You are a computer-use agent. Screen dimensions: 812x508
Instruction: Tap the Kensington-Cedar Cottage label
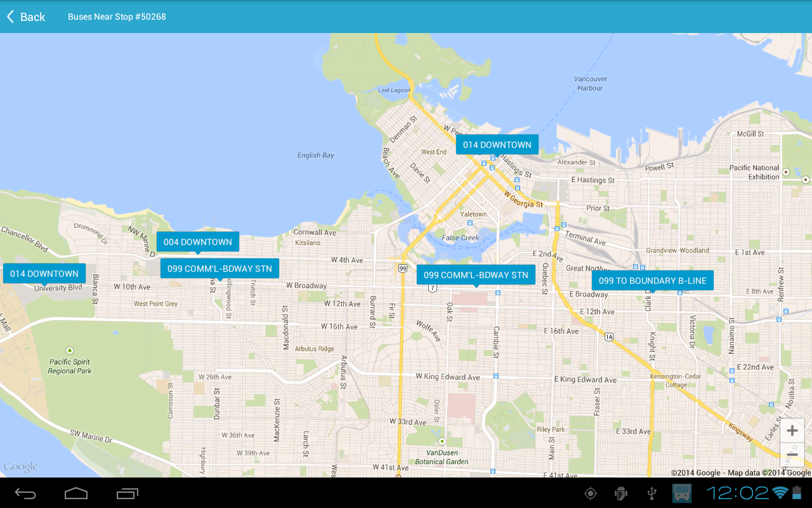[x=676, y=380]
